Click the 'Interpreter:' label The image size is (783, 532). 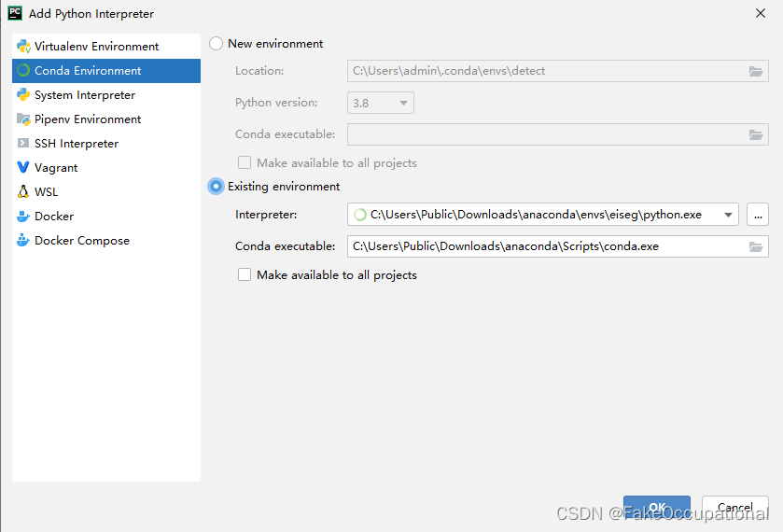[266, 215]
